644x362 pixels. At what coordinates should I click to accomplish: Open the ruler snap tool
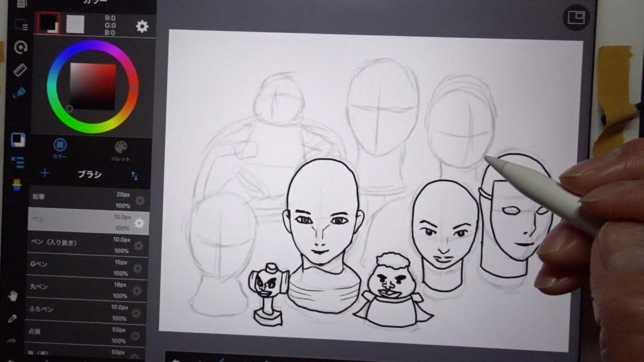pyautogui.click(x=20, y=70)
